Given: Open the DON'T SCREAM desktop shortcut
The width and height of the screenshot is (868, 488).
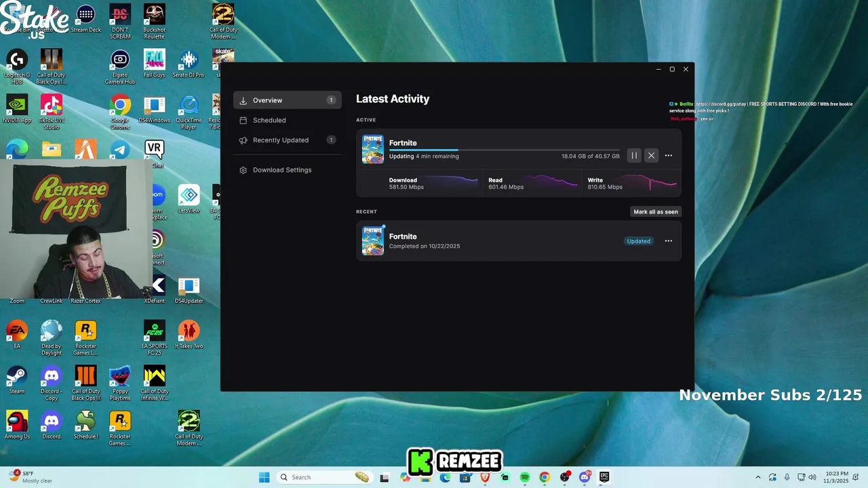Looking at the screenshot, I should point(120,22).
